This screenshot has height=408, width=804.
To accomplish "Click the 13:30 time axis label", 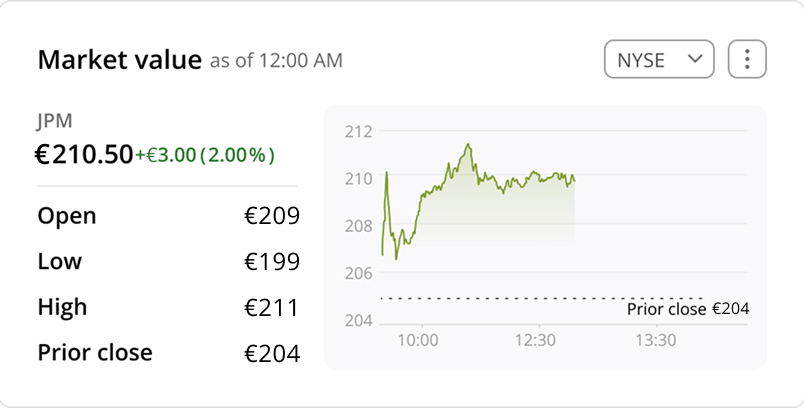I will (x=655, y=340).
